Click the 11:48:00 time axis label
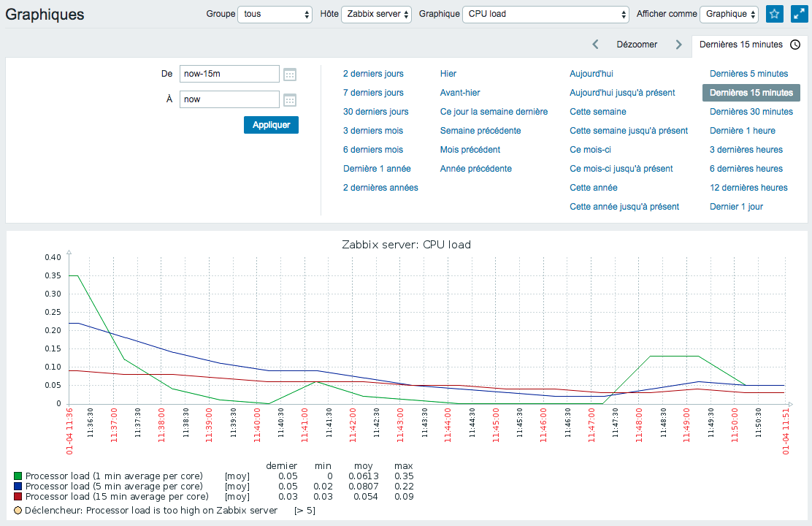Screen dimensions: 812x526 tap(639, 425)
